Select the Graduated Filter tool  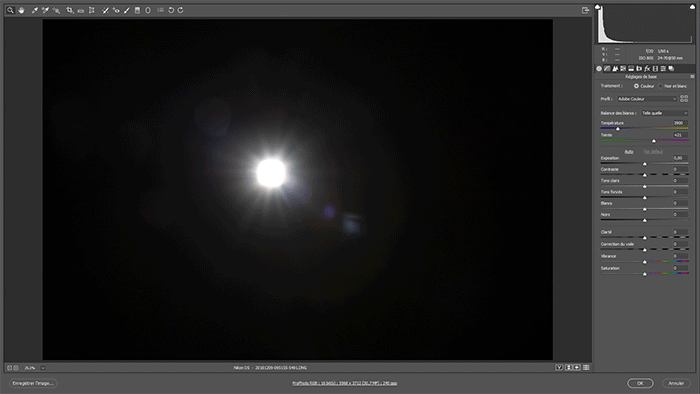138,10
